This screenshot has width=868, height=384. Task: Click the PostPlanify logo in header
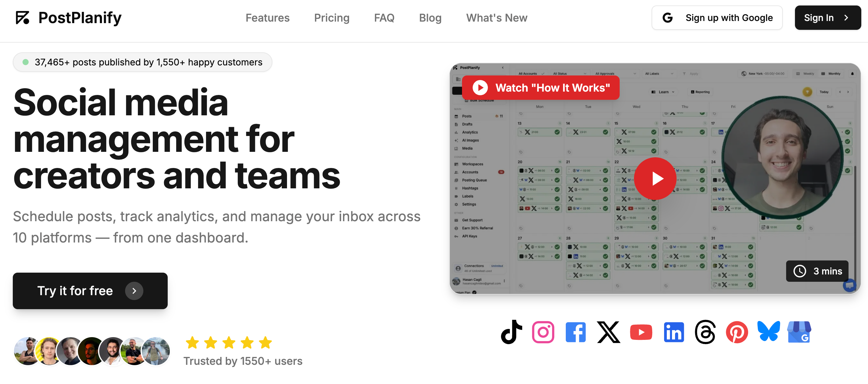68,18
